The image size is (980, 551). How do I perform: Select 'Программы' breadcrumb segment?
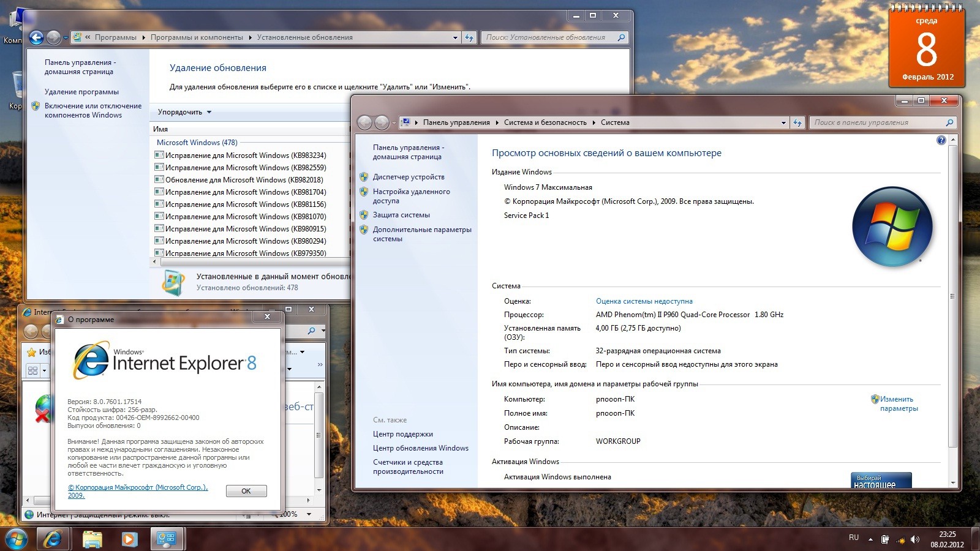pos(115,37)
